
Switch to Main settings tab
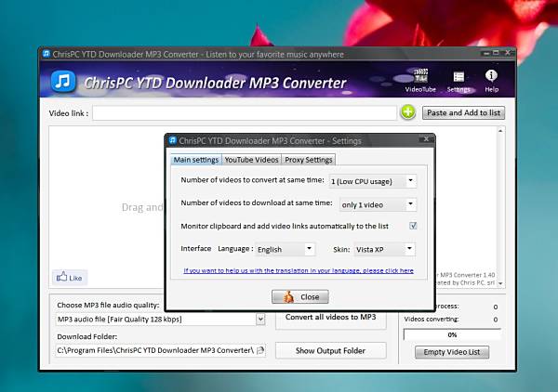point(195,160)
